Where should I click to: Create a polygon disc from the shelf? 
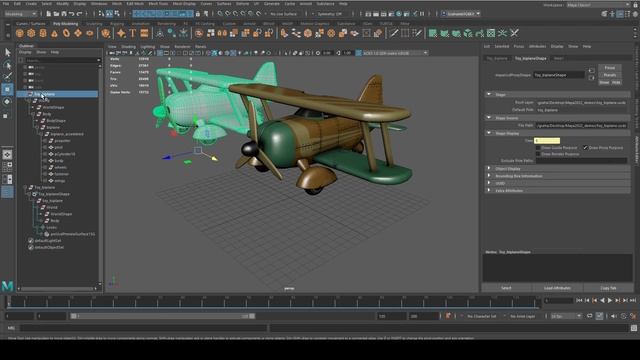click(x=89, y=33)
